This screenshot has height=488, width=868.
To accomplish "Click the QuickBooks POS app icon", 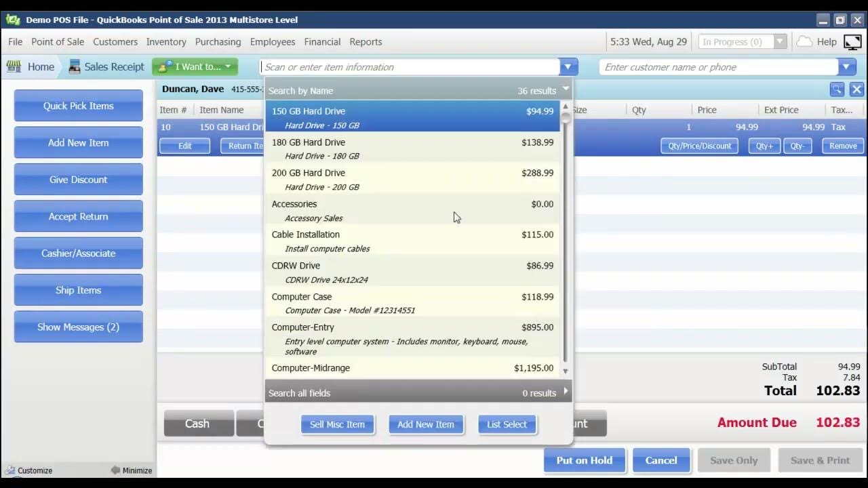I will (x=13, y=20).
